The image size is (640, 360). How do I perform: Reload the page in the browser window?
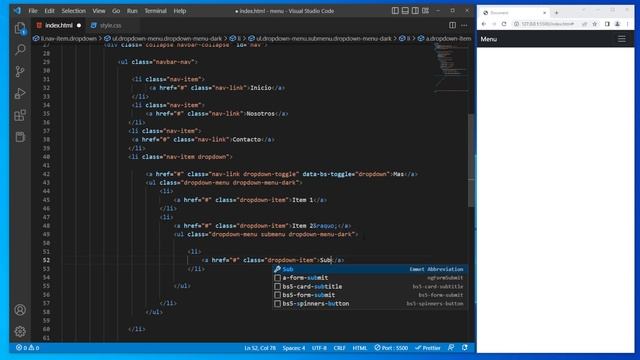(504, 24)
